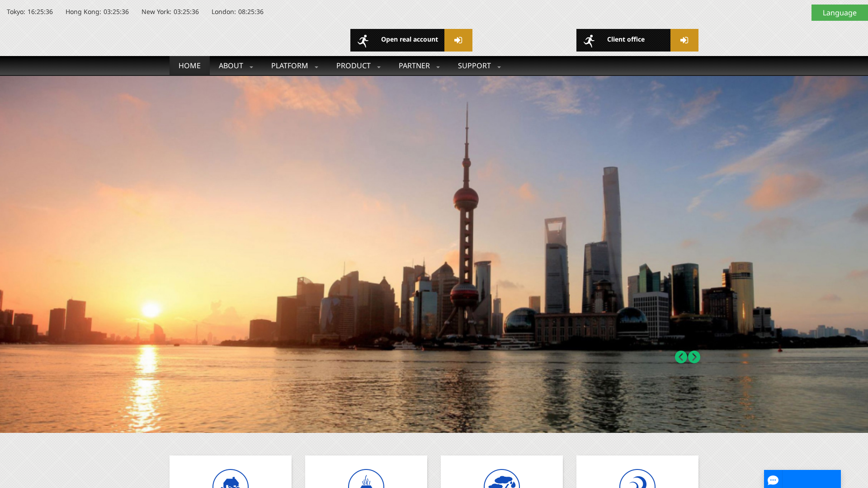Click the Client office button
Image resolution: width=868 pixels, height=488 pixels.
point(625,40)
